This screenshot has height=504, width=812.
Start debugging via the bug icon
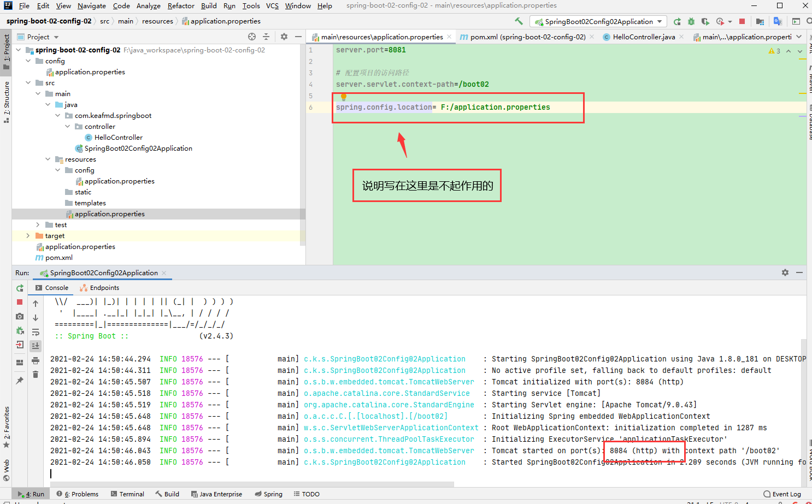coord(691,21)
